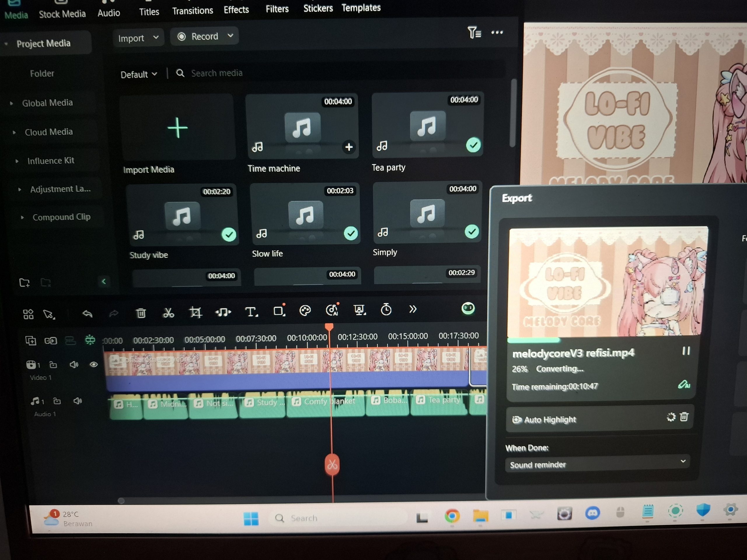747x560 pixels.
Task: Open the screen overlay tool in toolbar
Action: (359, 309)
